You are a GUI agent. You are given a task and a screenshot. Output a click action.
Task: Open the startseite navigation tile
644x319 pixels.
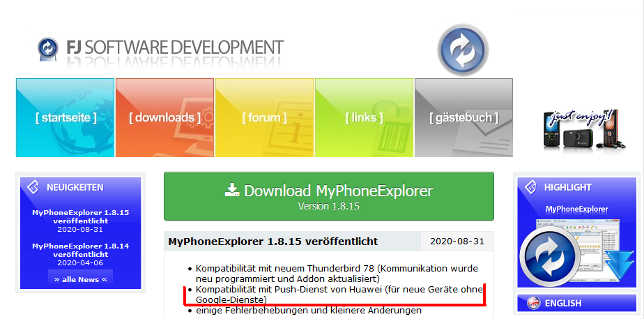coord(66,117)
